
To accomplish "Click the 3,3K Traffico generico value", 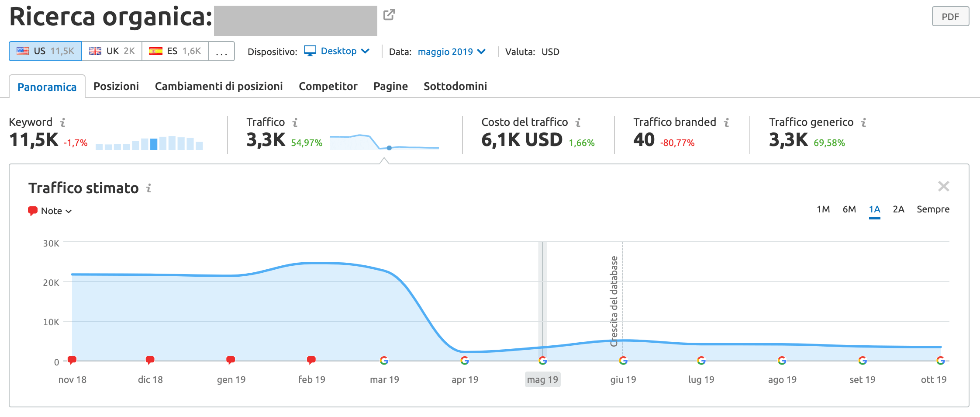I will [789, 140].
